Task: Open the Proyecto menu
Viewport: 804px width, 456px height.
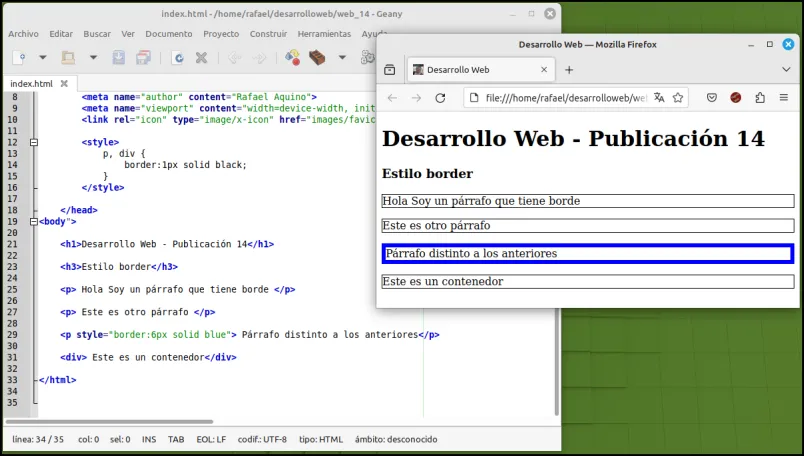Action: point(221,34)
